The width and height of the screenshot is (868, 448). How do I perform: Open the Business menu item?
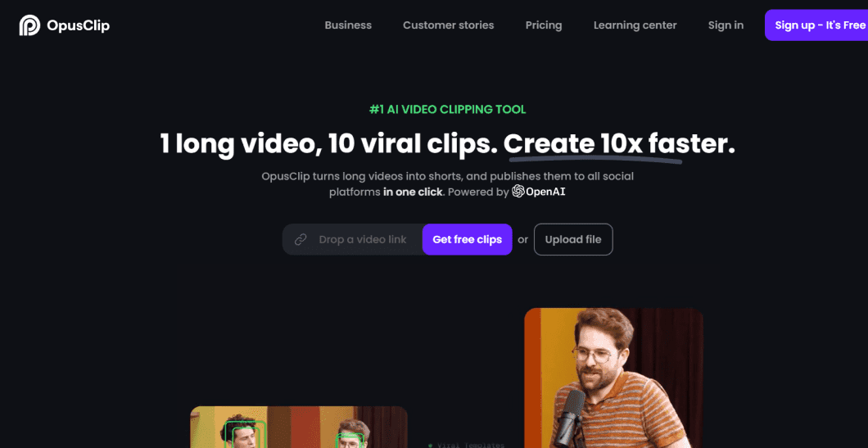point(348,25)
